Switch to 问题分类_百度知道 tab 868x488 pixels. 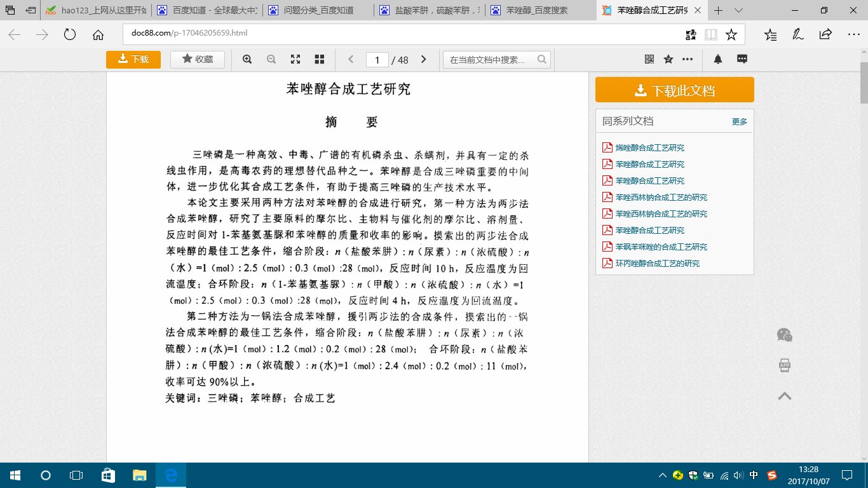[318, 10]
